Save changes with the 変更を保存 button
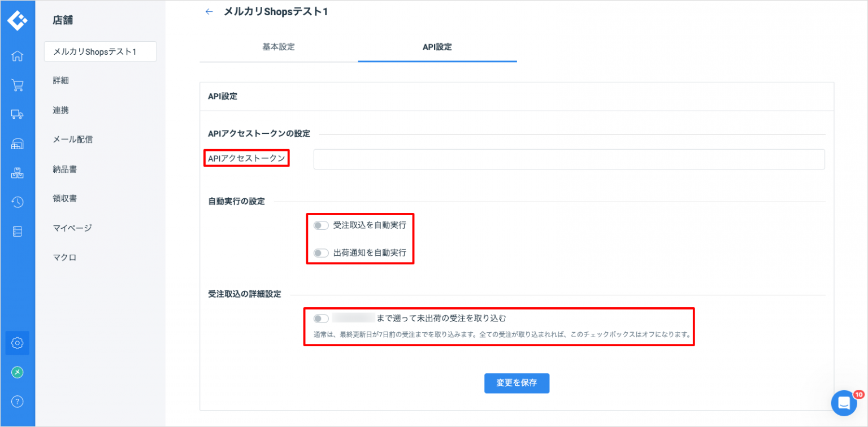The height and width of the screenshot is (427, 868). (x=517, y=383)
